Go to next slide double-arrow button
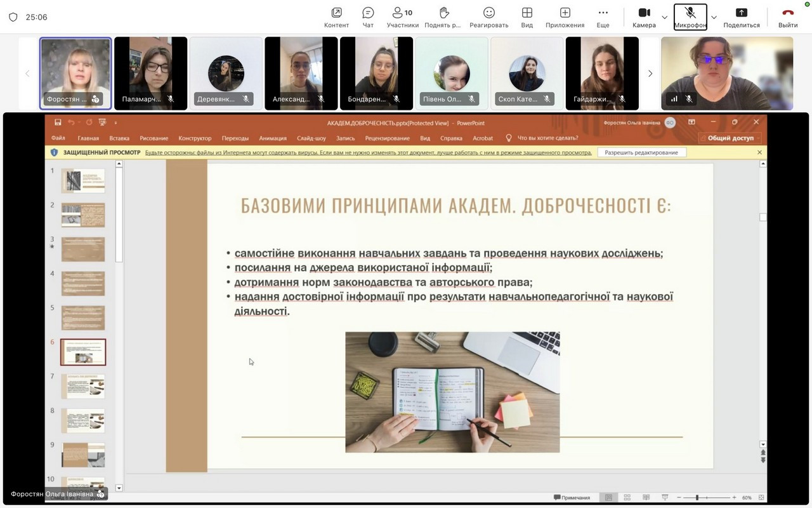The width and height of the screenshot is (812, 508). coord(763,460)
